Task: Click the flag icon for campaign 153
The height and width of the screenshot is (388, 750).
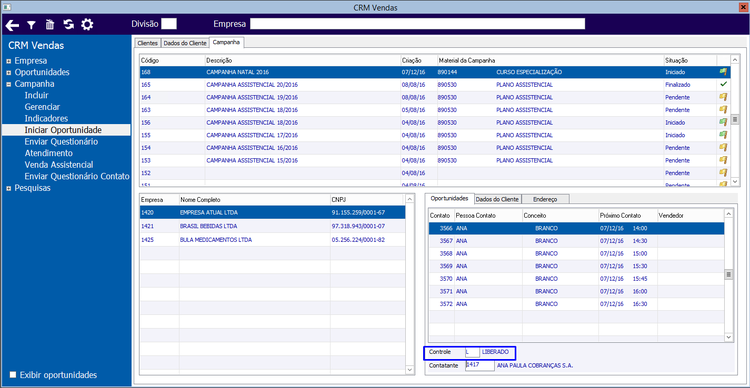Action: tap(723, 160)
